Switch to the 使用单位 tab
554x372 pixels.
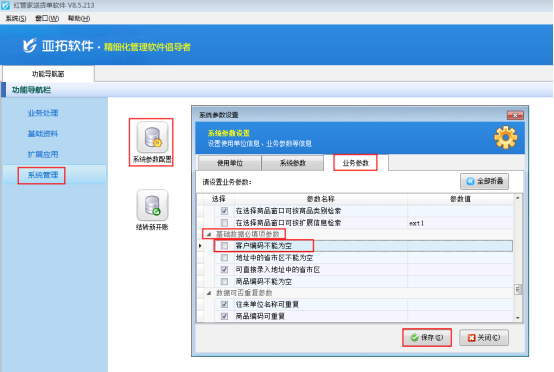tap(230, 163)
